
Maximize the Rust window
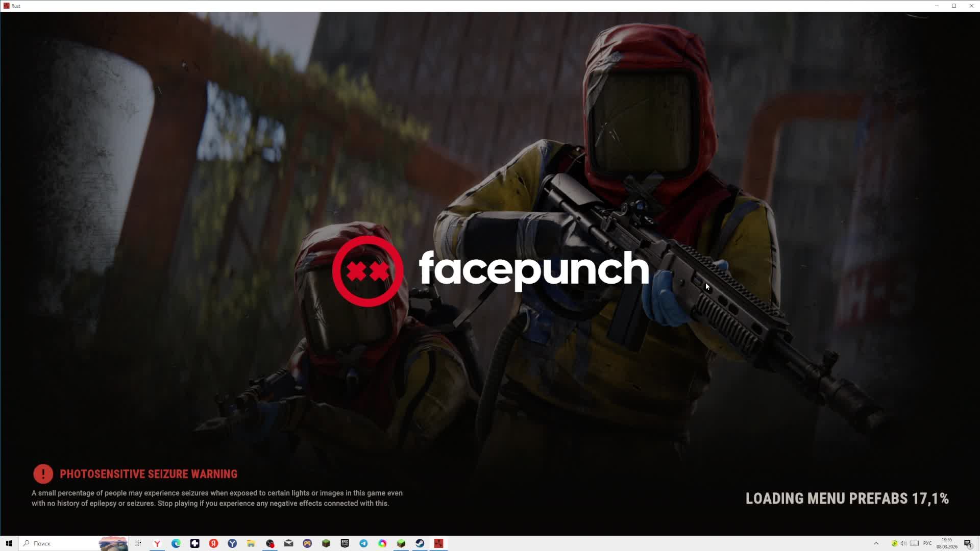pyautogui.click(x=953, y=6)
